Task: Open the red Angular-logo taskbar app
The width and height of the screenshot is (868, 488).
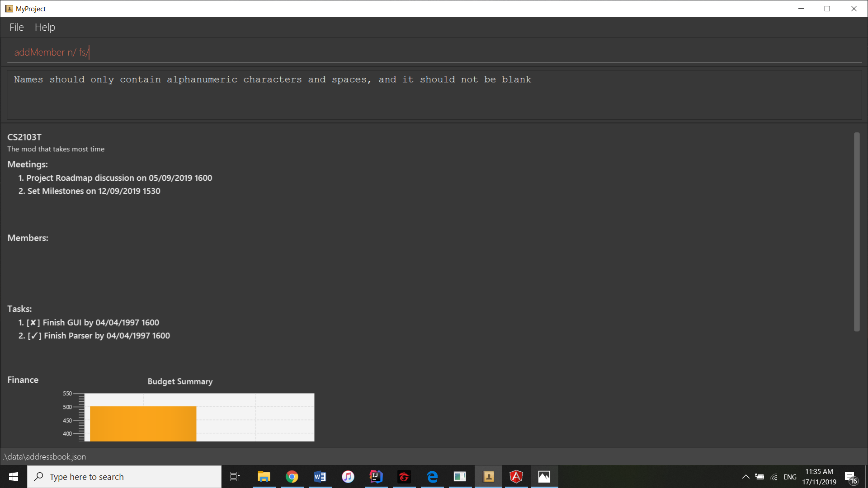Action: point(516,477)
